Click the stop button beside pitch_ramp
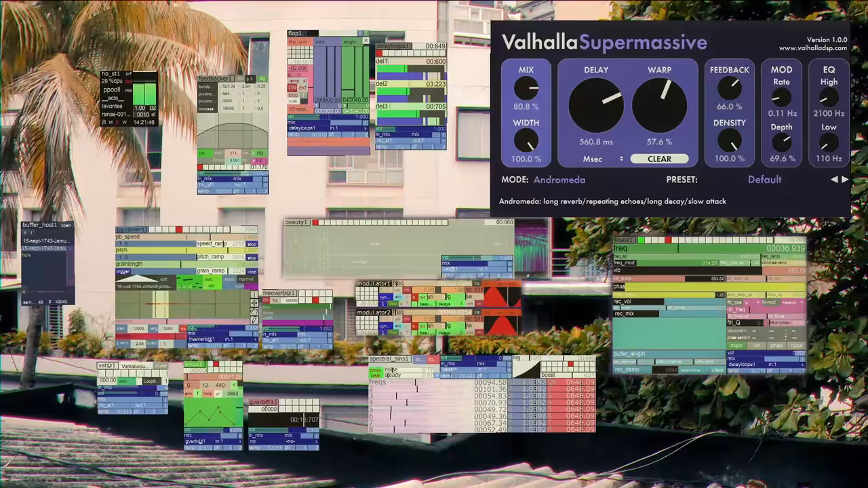 tap(252, 258)
